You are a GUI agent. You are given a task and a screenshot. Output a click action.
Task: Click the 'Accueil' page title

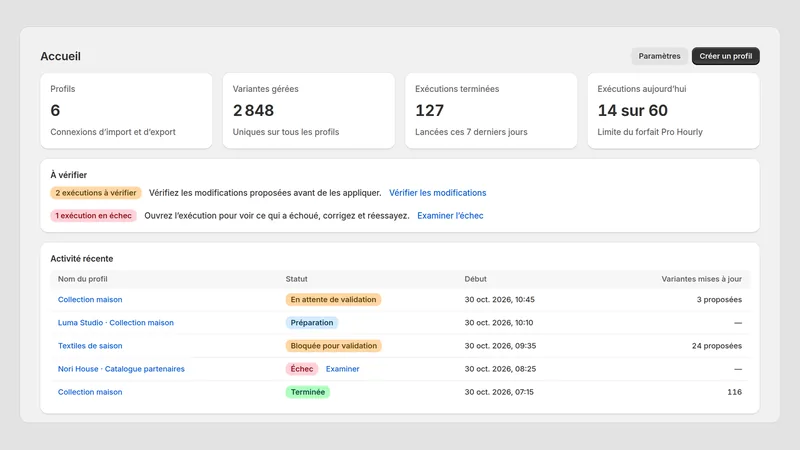(61, 56)
